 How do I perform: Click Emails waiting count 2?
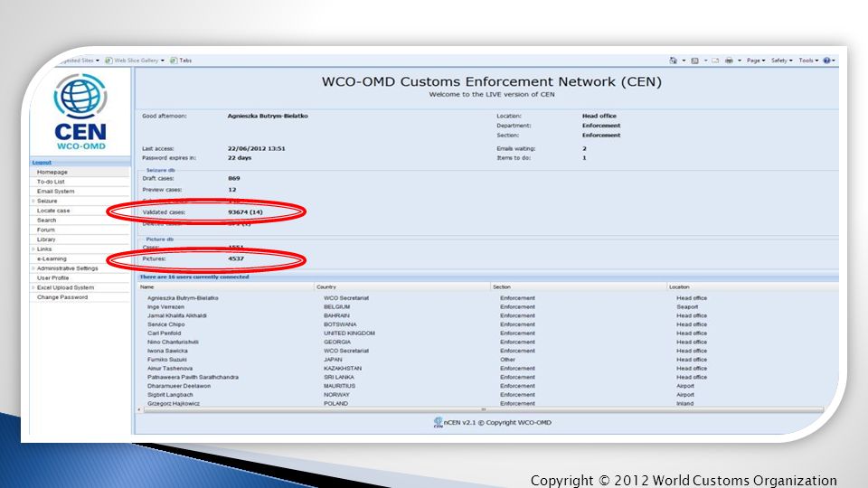tap(584, 149)
